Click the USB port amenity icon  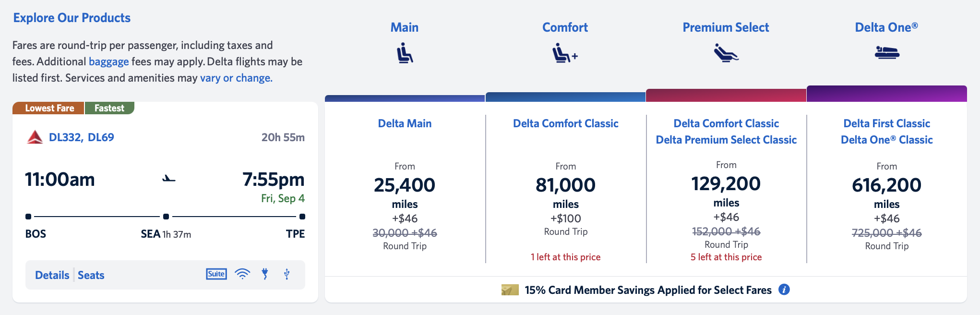click(x=287, y=274)
